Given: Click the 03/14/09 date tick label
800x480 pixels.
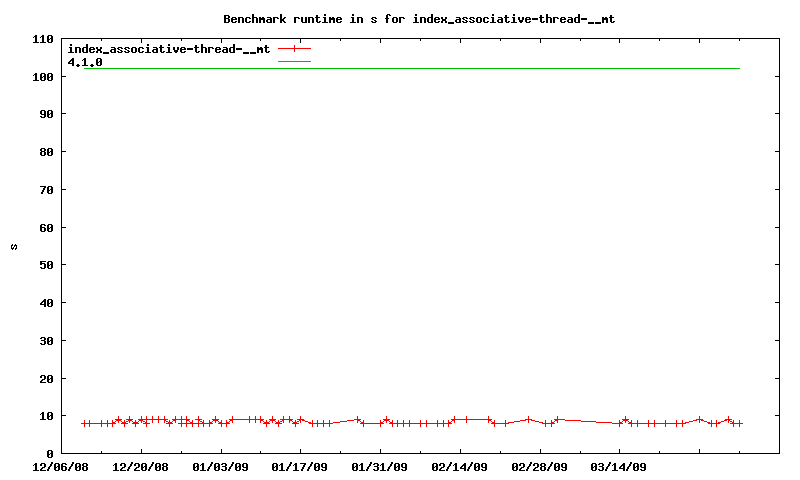Looking at the screenshot, I should tap(619, 466).
